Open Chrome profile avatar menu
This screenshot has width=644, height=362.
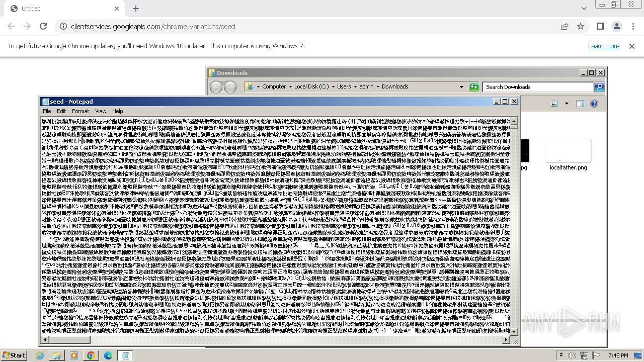[x=617, y=26]
